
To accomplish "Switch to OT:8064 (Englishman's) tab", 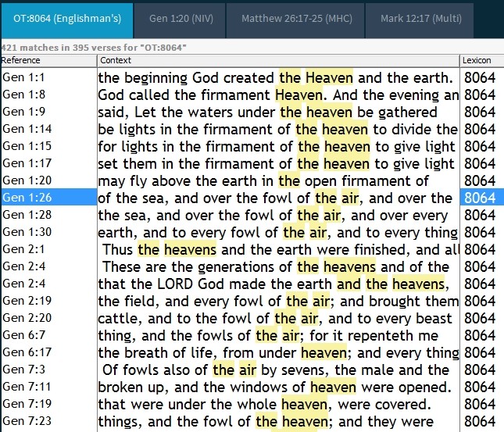I will click(67, 19).
